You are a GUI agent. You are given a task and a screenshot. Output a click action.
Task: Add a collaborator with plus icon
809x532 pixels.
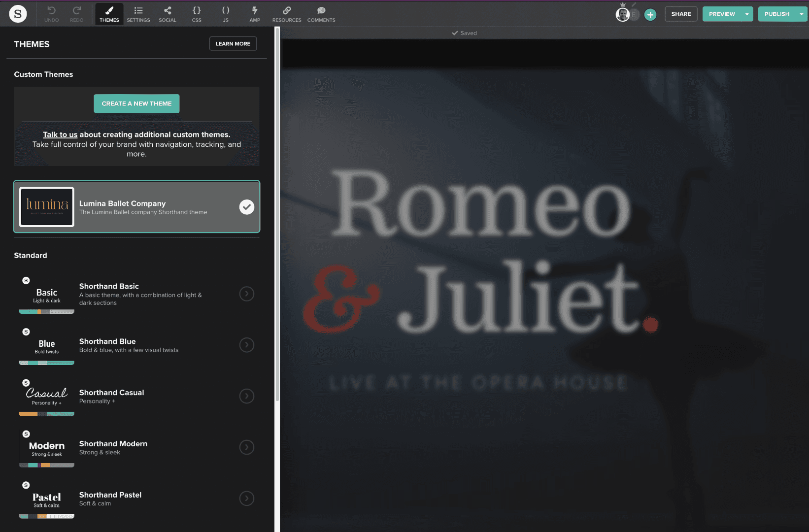(x=650, y=15)
